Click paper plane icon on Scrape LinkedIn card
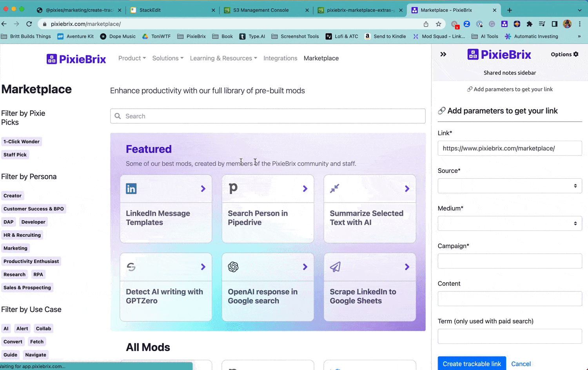The image size is (588, 370). click(335, 267)
